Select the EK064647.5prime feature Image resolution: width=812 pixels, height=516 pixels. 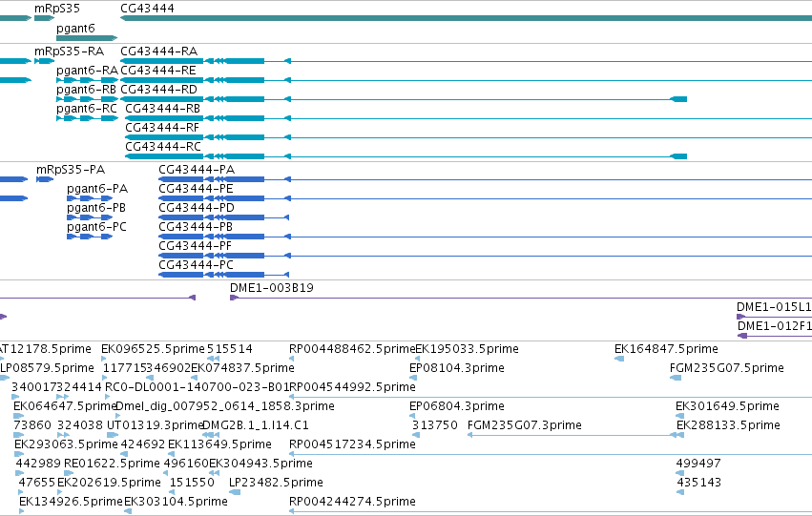(x=19, y=416)
